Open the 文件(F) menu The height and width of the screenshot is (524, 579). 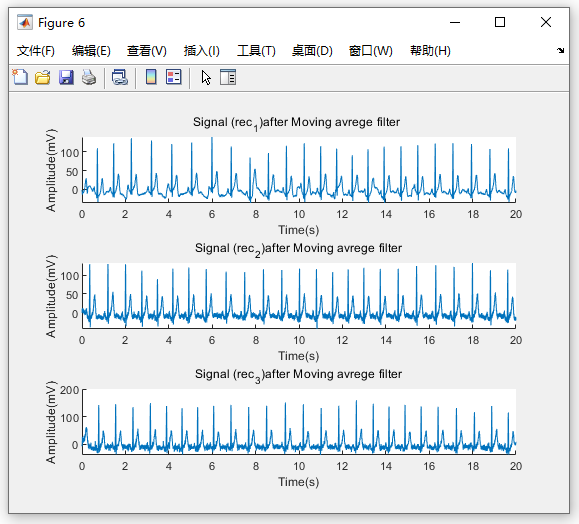coord(36,51)
